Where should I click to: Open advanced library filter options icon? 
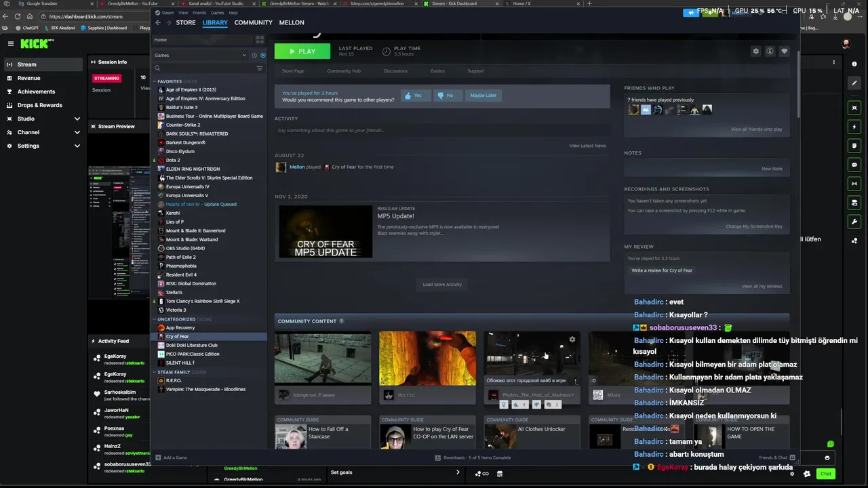tap(260, 68)
